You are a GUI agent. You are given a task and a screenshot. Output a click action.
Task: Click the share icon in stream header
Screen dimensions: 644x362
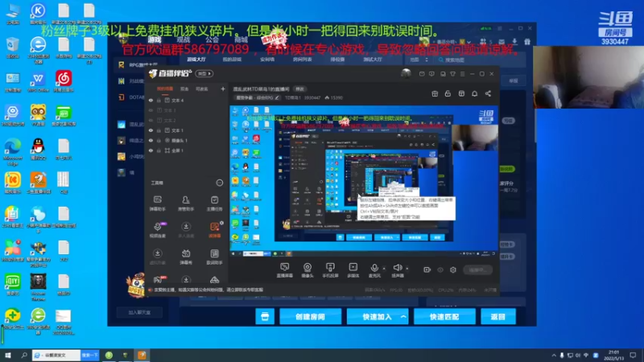coord(488,93)
